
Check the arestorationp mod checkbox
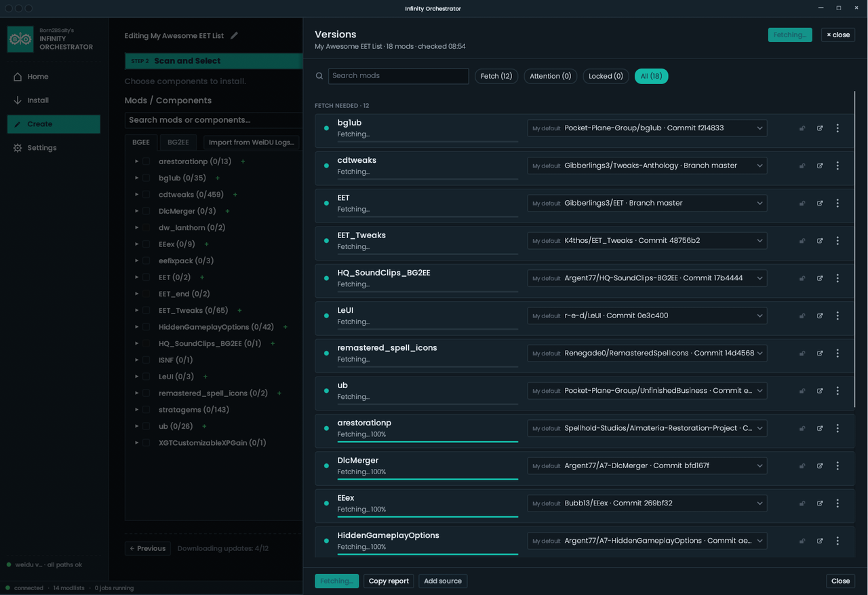(146, 161)
